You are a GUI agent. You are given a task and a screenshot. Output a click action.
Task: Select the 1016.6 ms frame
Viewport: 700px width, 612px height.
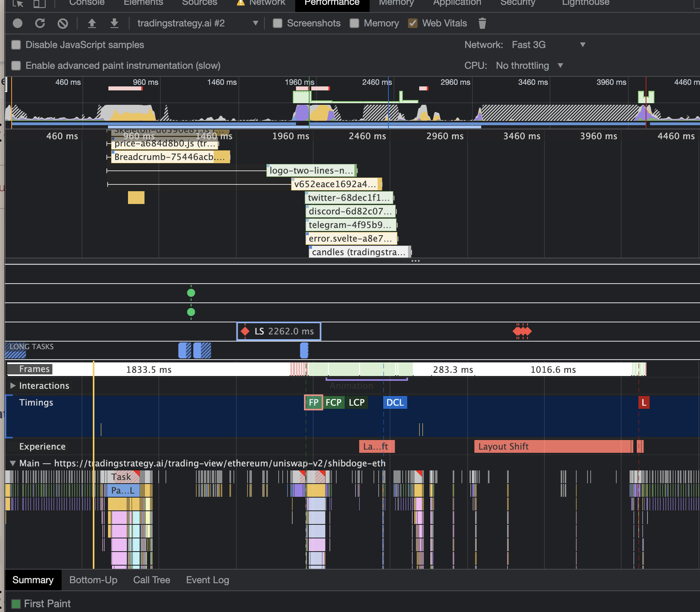553,370
